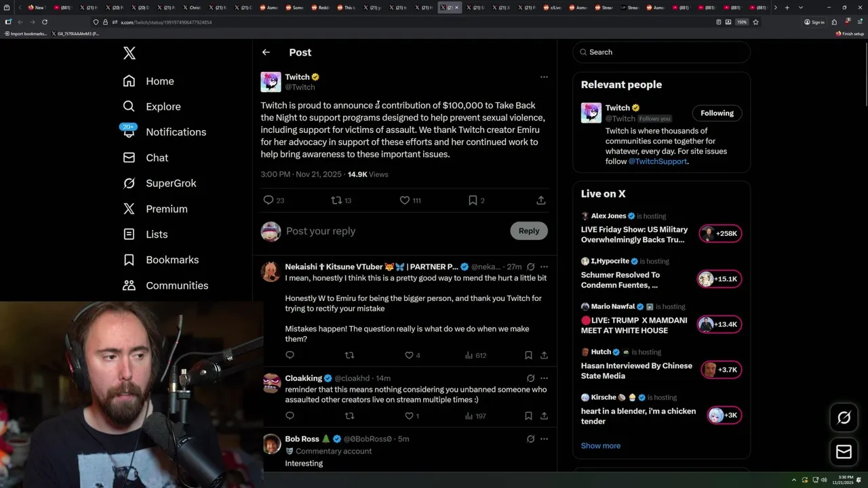Reply to Nekaishi's comment
Viewport: 868px width, 488px height.
click(x=290, y=355)
